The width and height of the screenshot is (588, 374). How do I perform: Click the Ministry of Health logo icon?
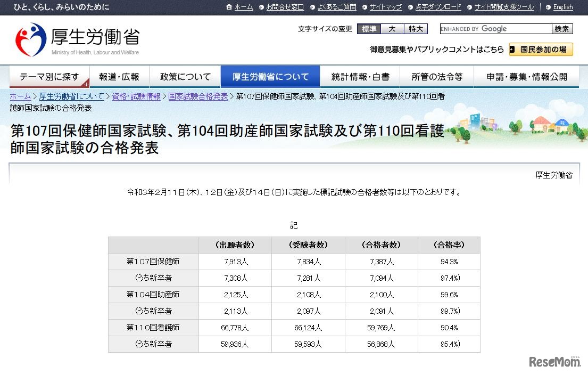(31, 40)
